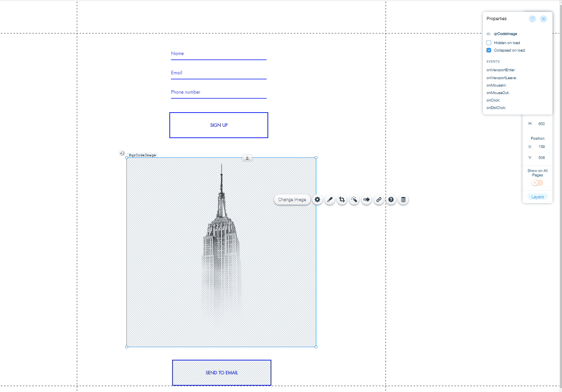The width and height of the screenshot is (562, 392).
Task: Open the Animation settings icon
Action: click(x=367, y=200)
